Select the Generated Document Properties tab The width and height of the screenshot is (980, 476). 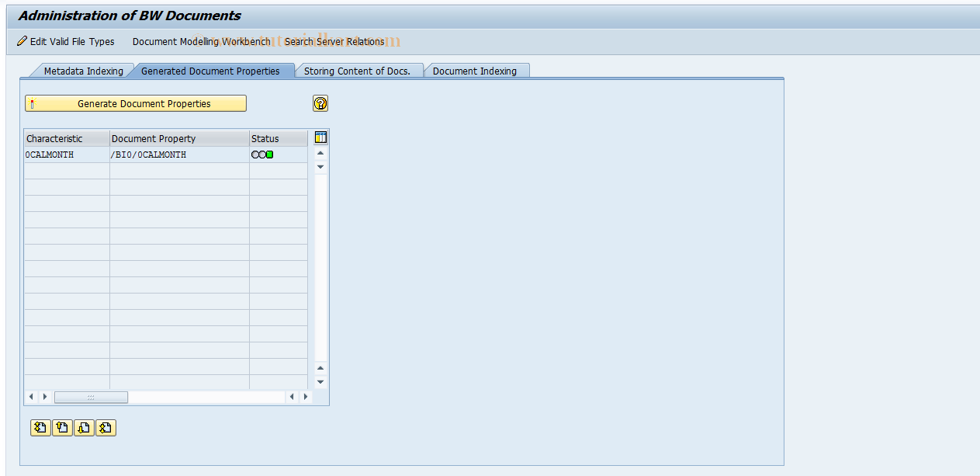(x=210, y=71)
